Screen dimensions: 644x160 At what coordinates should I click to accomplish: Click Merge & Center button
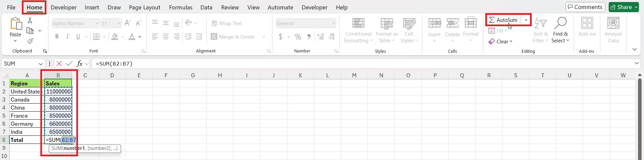pos(233,37)
